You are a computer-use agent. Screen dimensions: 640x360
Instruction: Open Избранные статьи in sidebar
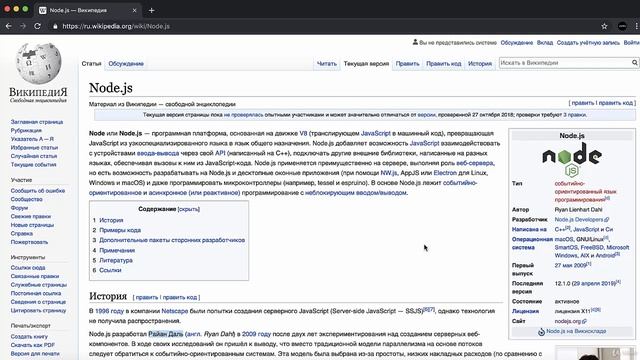pyautogui.click(x=34, y=148)
